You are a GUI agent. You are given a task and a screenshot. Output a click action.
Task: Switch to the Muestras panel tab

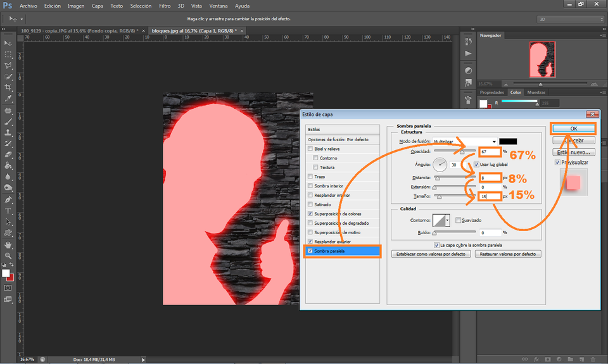point(536,92)
